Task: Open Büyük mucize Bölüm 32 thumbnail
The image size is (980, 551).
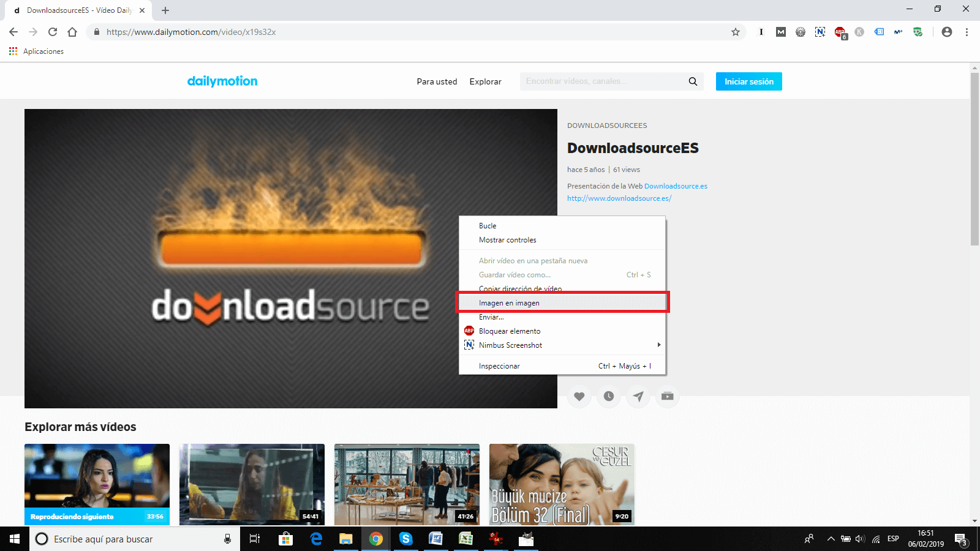Action: [562, 484]
